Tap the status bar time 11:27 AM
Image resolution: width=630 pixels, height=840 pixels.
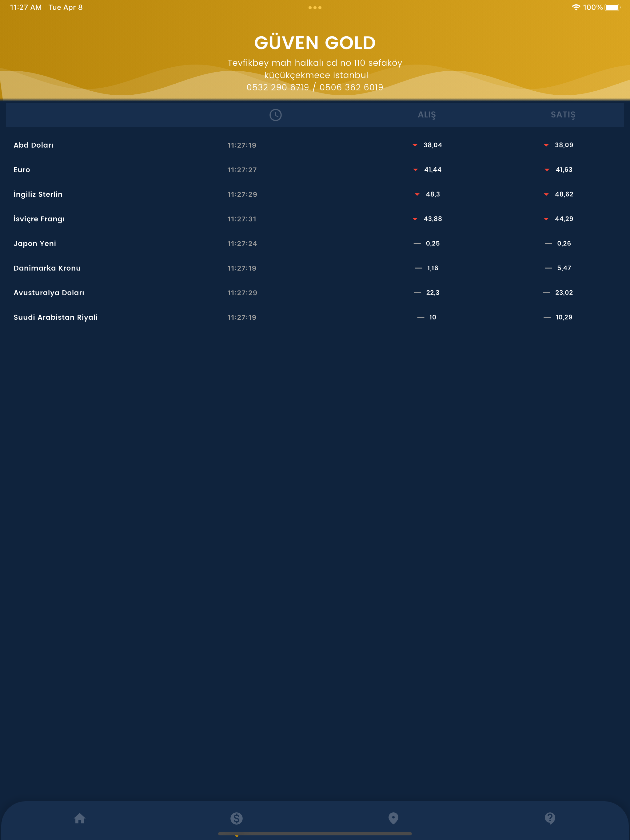[26, 7]
